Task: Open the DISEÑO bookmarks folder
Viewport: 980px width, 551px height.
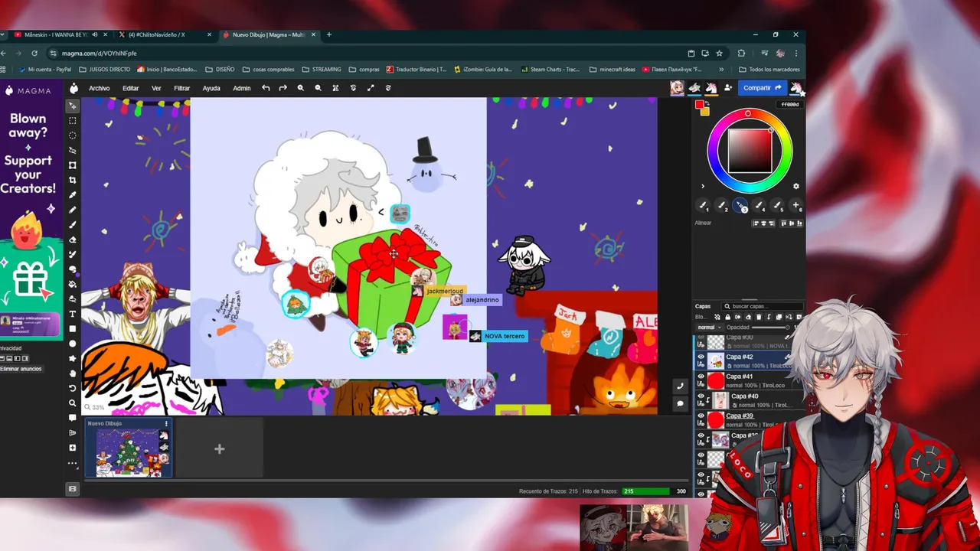Action: point(220,69)
